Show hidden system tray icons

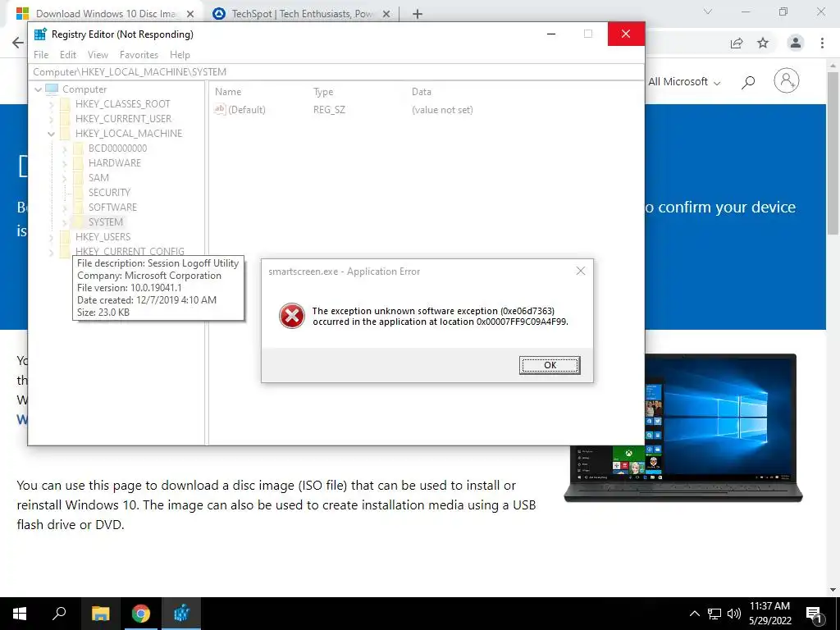[694, 614]
